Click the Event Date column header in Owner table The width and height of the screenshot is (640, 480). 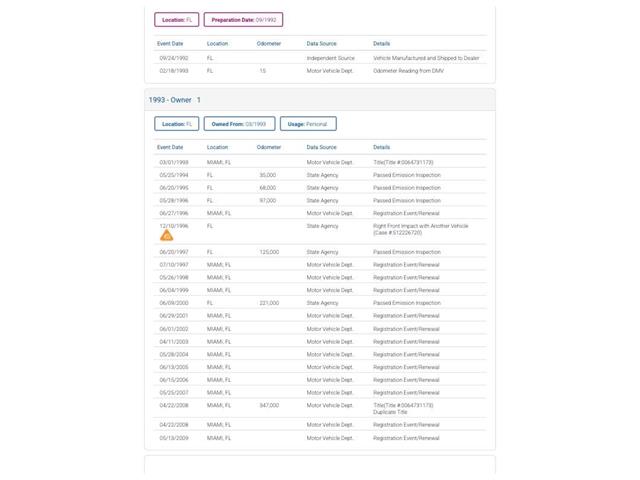(x=170, y=147)
